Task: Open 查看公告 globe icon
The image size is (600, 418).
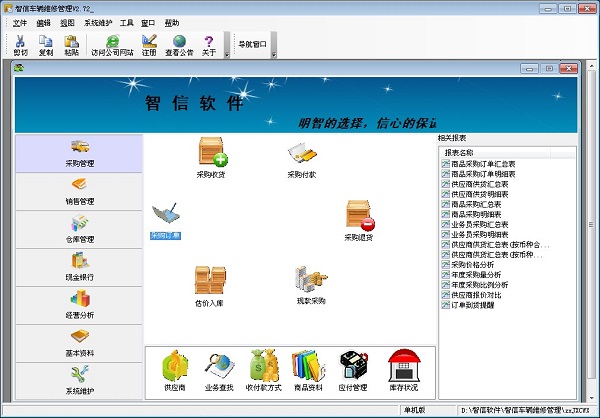Action: point(179,45)
